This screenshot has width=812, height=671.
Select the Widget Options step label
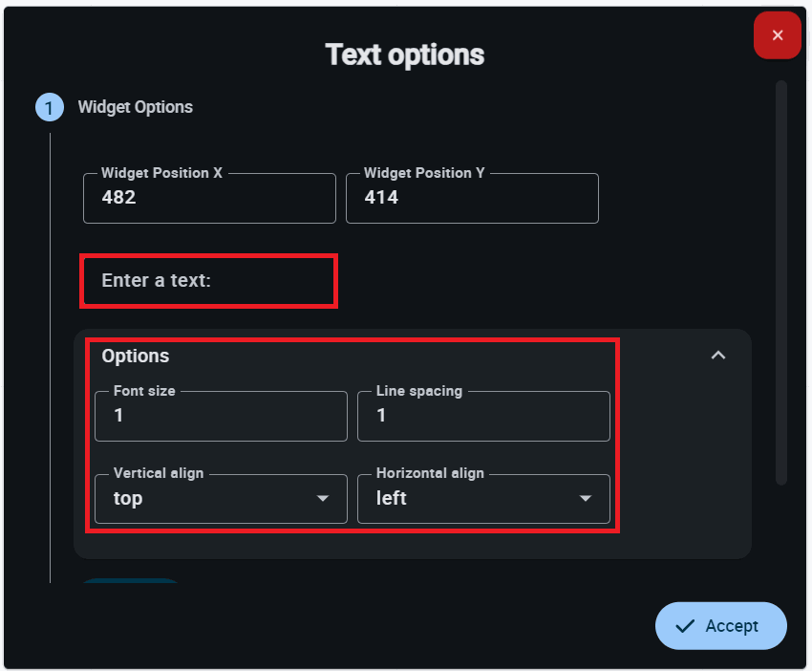[x=135, y=107]
